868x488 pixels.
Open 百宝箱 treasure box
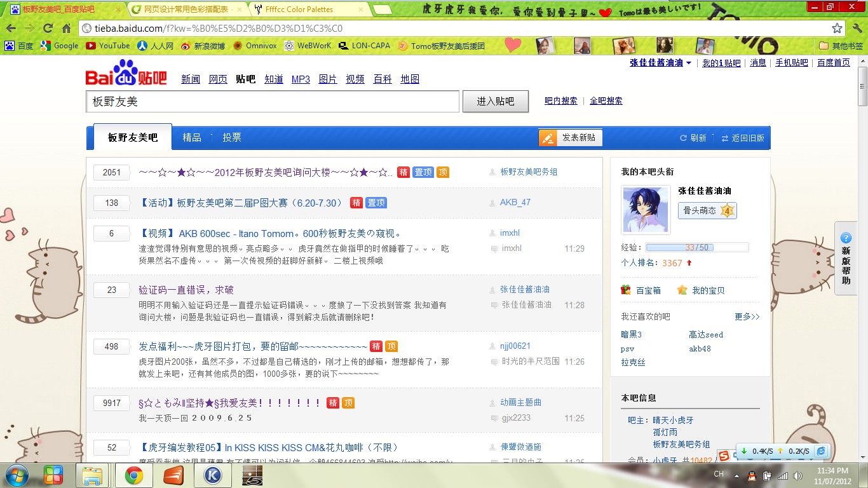pyautogui.click(x=641, y=290)
